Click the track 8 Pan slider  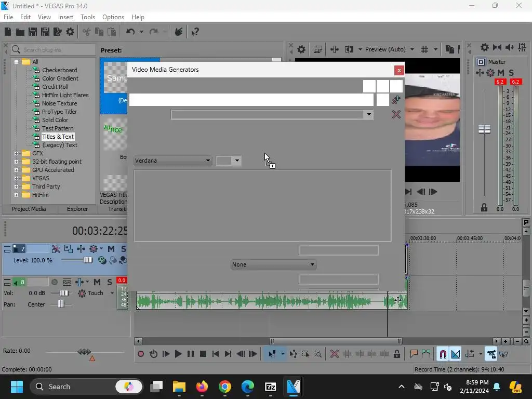point(61,303)
